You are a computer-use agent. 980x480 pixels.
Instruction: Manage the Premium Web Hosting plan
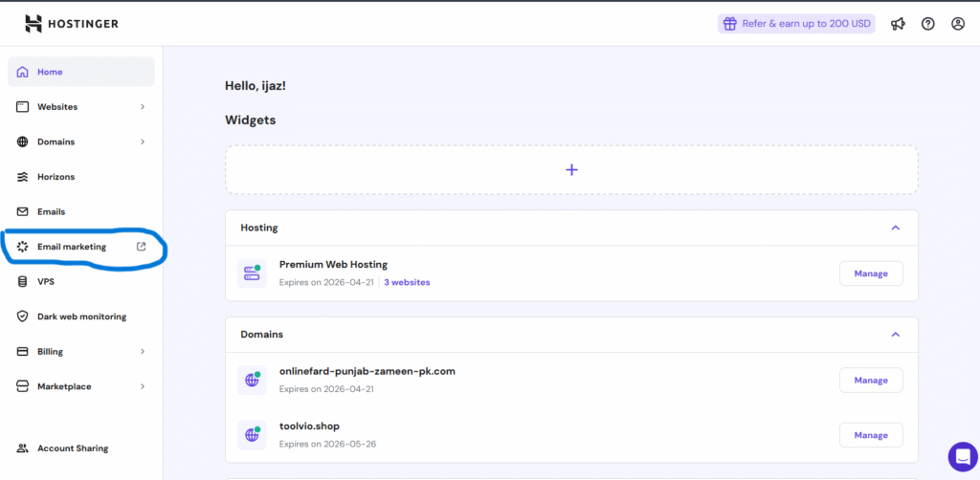pyautogui.click(x=871, y=273)
